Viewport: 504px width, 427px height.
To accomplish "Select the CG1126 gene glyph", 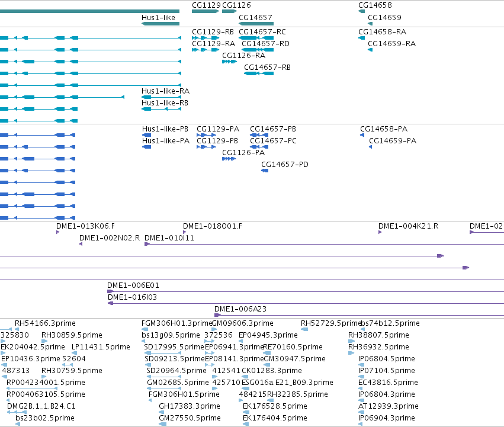I will (x=229, y=11).
